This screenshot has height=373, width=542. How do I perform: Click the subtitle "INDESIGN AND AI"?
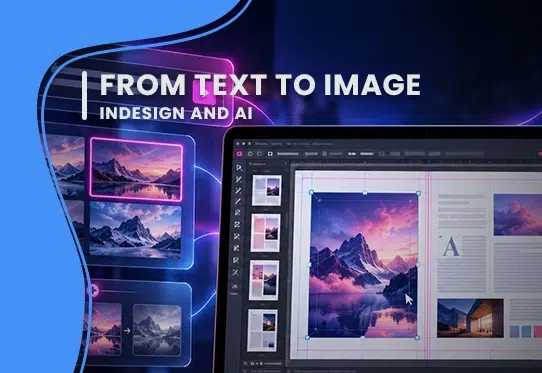176,113
